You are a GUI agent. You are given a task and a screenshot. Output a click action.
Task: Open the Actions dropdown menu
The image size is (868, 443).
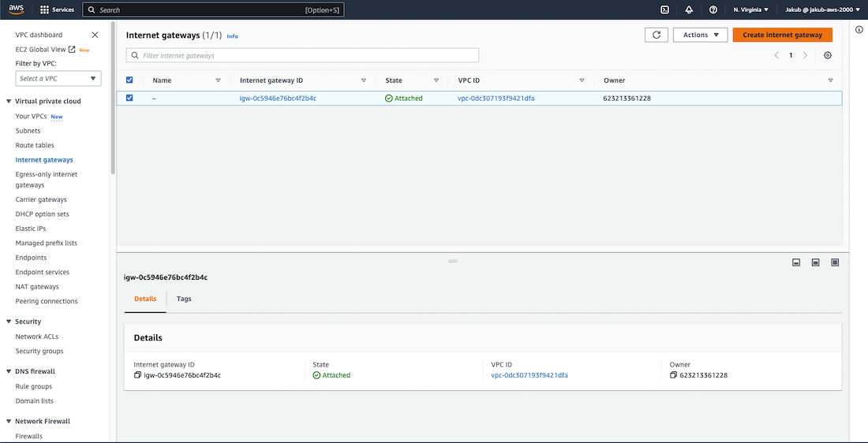pos(700,35)
